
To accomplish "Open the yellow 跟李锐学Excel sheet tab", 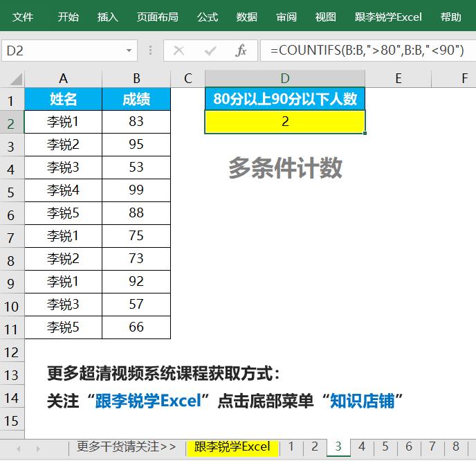I will point(232,446).
